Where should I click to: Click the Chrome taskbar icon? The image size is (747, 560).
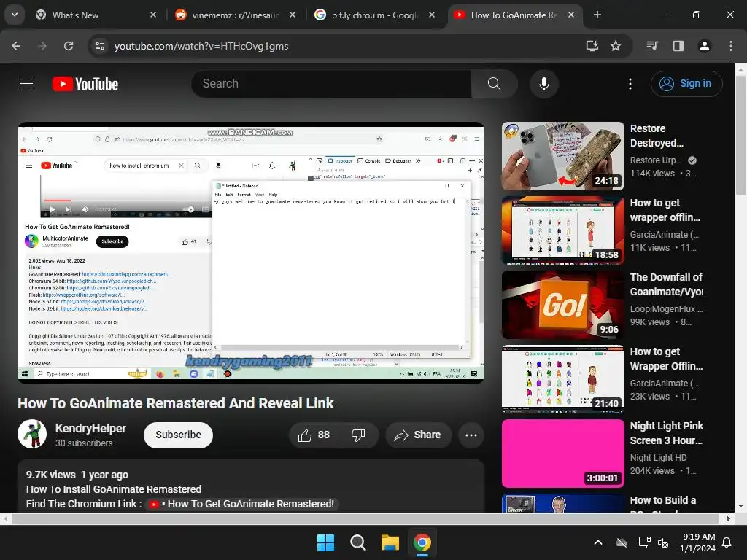[x=422, y=542]
